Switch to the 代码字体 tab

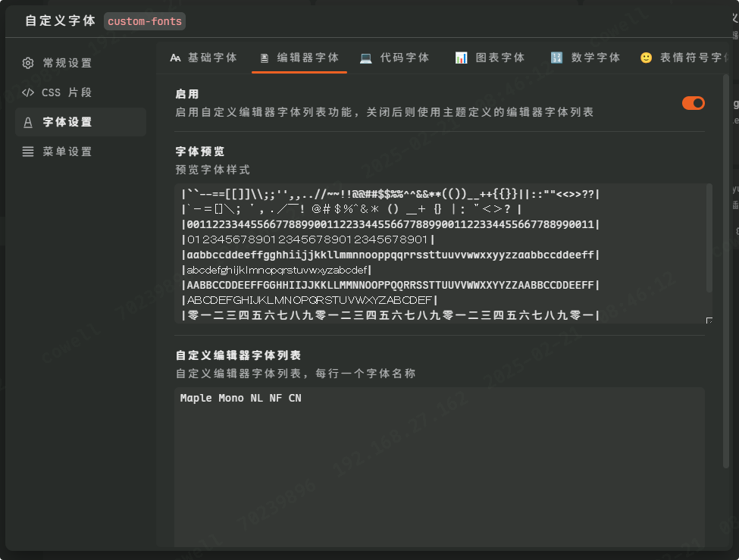(x=394, y=58)
